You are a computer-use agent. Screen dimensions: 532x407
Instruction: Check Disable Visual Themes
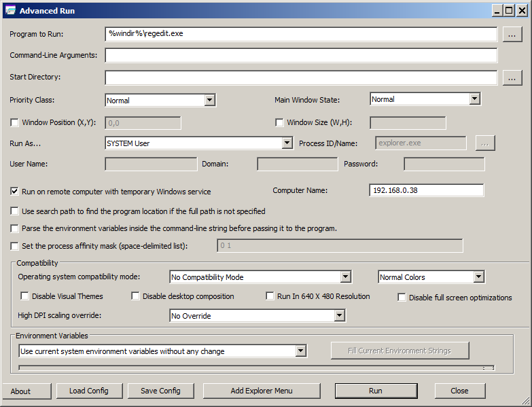[x=24, y=296]
